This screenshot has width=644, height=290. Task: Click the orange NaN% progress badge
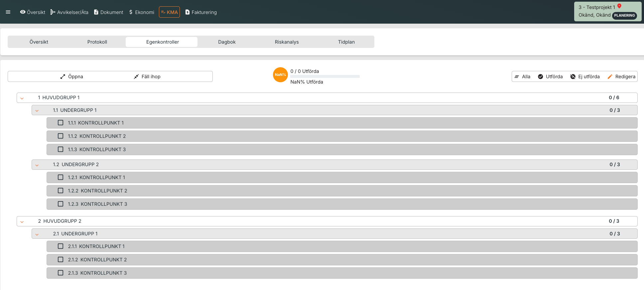pyautogui.click(x=280, y=75)
